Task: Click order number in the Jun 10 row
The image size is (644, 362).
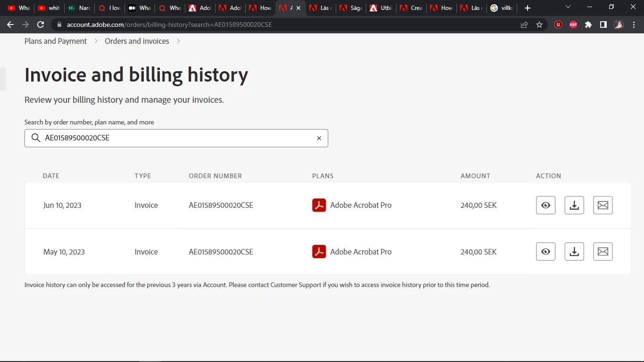Action: (x=221, y=205)
